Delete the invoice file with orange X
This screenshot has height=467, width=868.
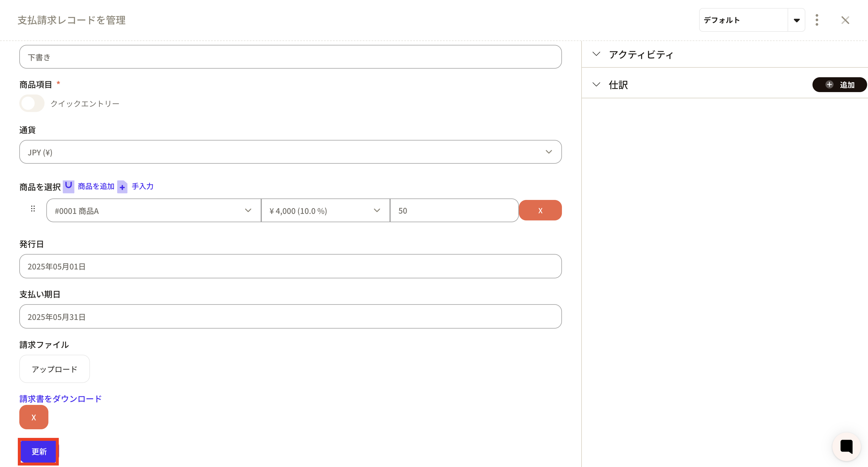tap(34, 417)
